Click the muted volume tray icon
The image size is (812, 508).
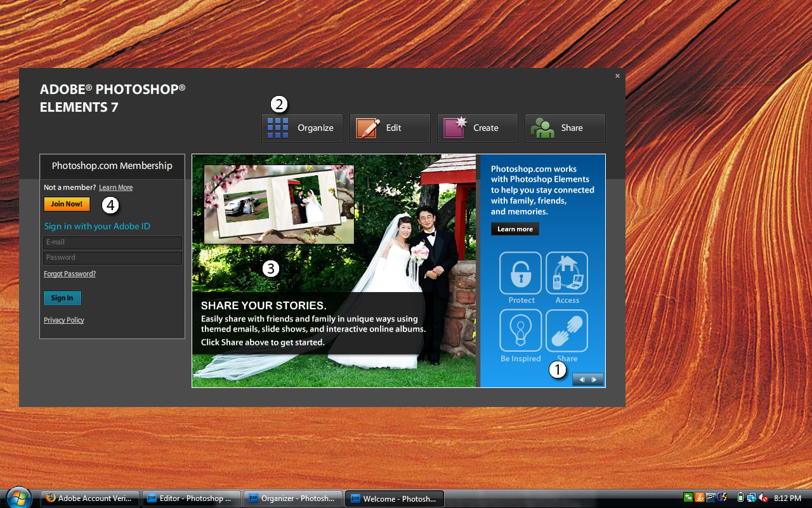point(763,497)
